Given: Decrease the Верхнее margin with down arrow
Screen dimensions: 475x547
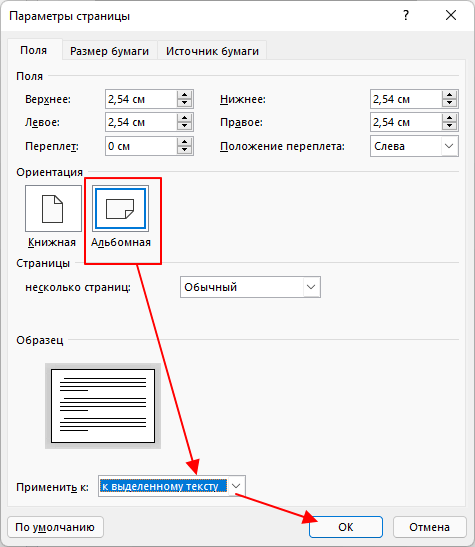Looking at the screenshot, I should [x=184, y=103].
